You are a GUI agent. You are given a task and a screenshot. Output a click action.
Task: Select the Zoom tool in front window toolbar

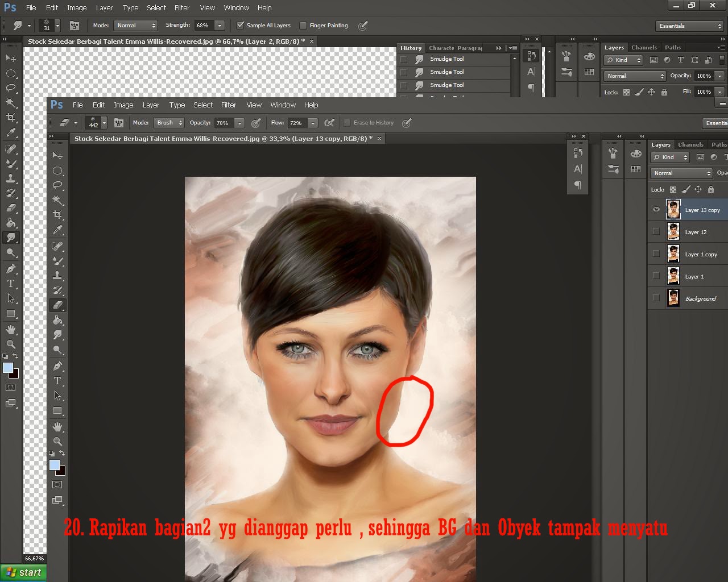coord(57,442)
